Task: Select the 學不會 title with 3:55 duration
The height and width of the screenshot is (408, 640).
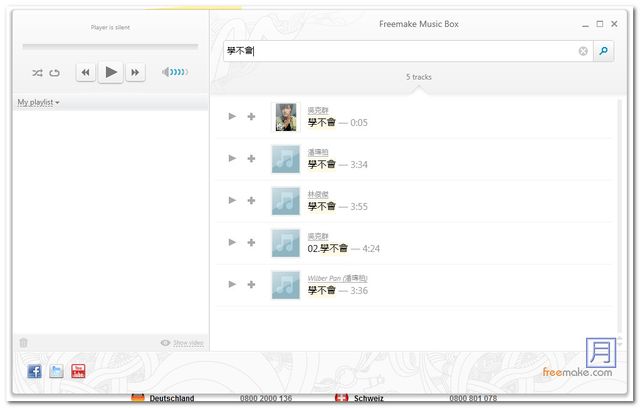Action: 322,206
